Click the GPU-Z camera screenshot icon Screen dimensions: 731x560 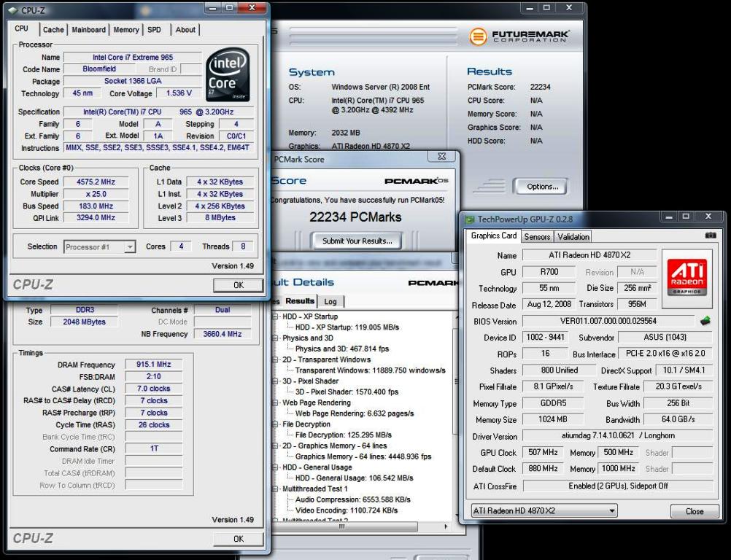point(710,236)
